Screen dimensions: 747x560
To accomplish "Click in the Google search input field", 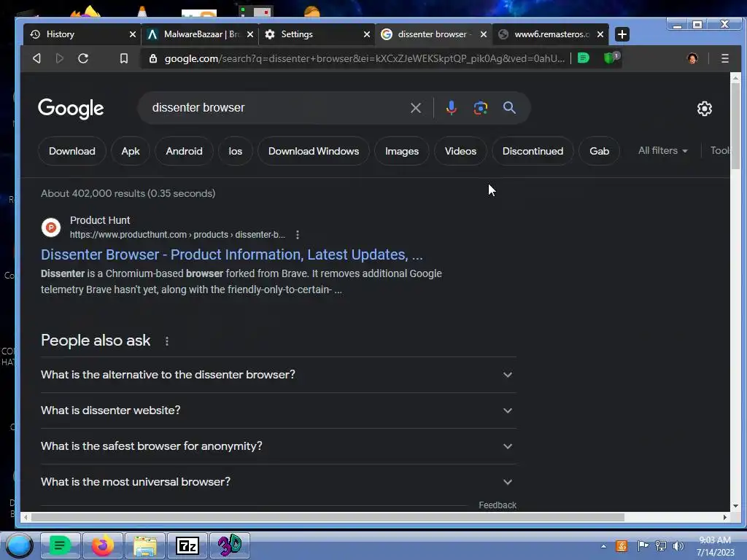I will point(276,108).
